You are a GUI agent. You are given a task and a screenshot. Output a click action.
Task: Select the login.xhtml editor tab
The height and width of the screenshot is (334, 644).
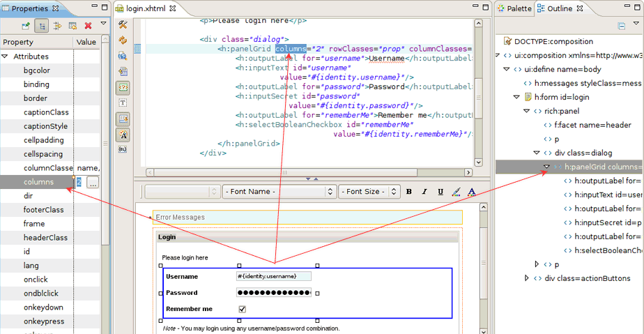pyautogui.click(x=145, y=8)
